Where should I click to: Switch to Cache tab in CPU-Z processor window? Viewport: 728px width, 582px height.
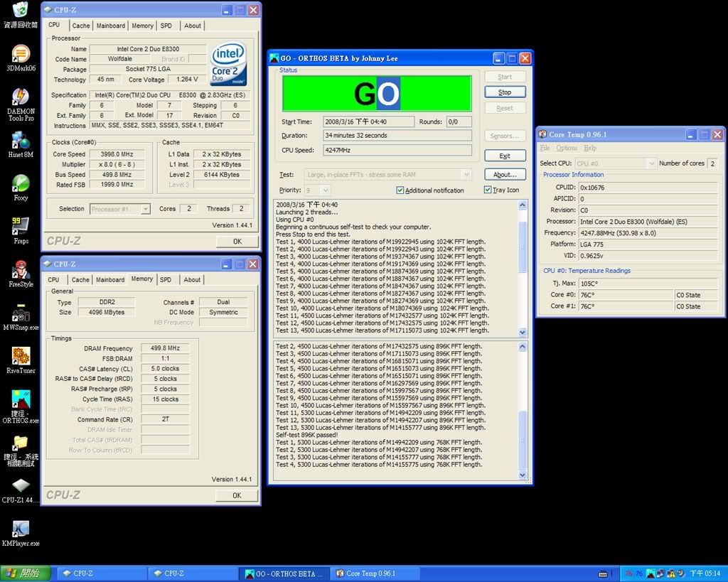[81, 26]
